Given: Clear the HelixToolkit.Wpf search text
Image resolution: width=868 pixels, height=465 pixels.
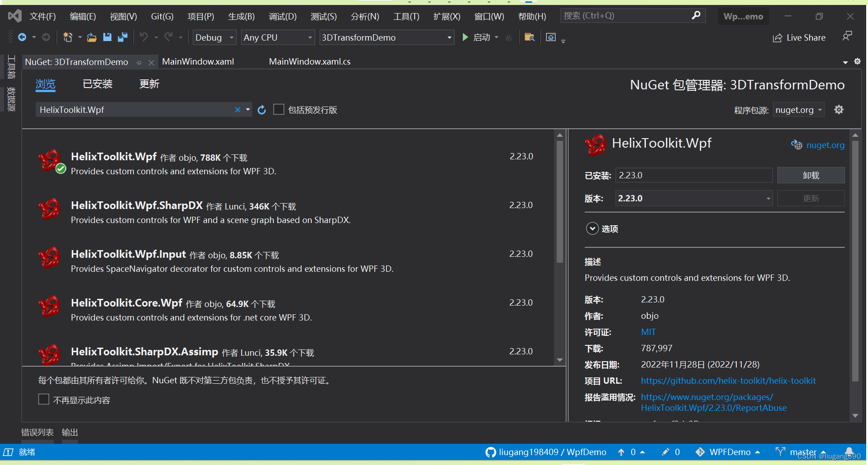Looking at the screenshot, I should [237, 110].
